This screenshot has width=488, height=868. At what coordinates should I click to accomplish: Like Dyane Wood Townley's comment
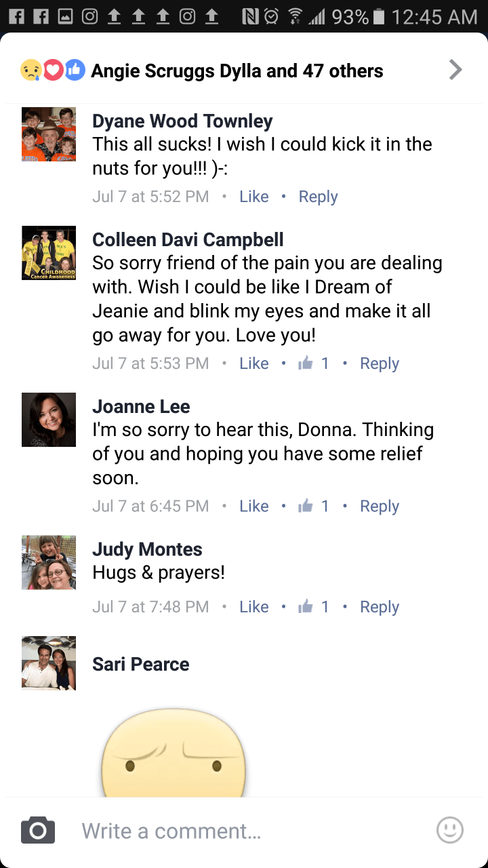(x=254, y=197)
